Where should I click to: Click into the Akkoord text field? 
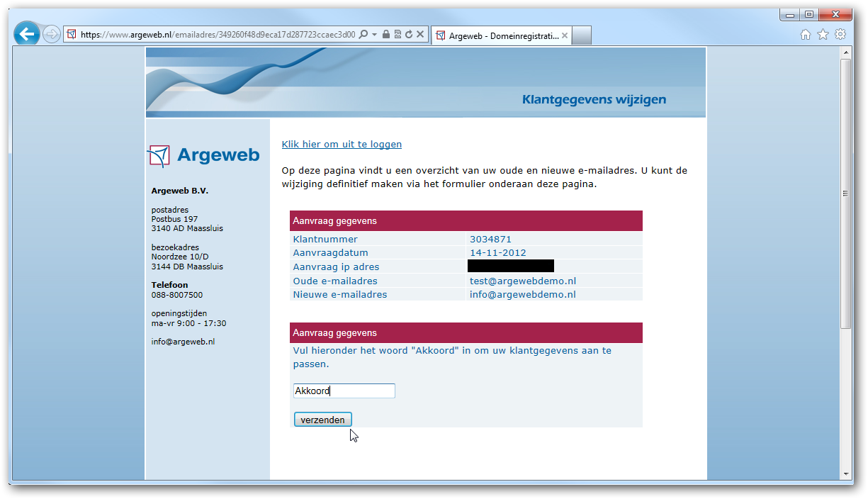[344, 391]
